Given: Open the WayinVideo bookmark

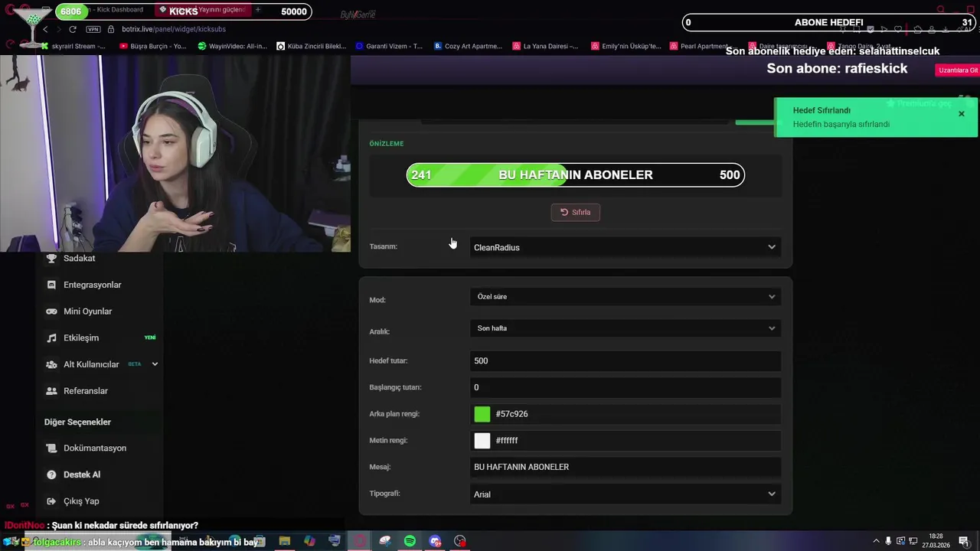Looking at the screenshot, I should (x=232, y=46).
